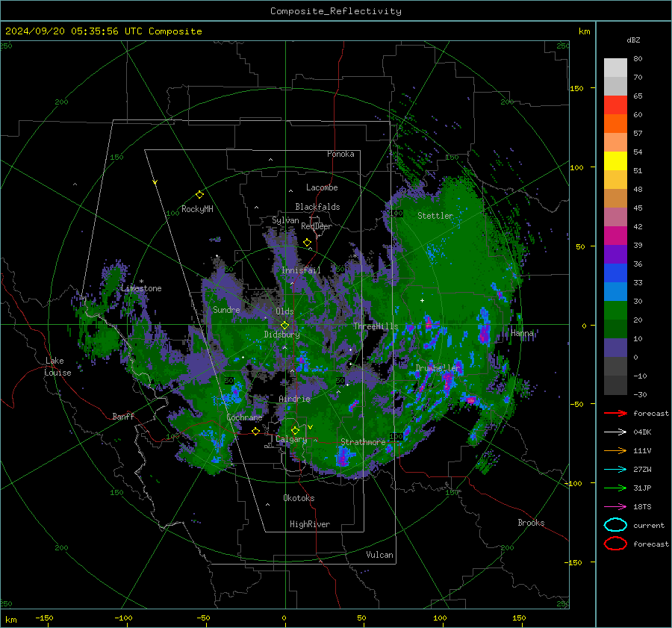Pick the lightest gray swatch atop the legend
This screenshot has width=672, height=628.
coord(615,68)
